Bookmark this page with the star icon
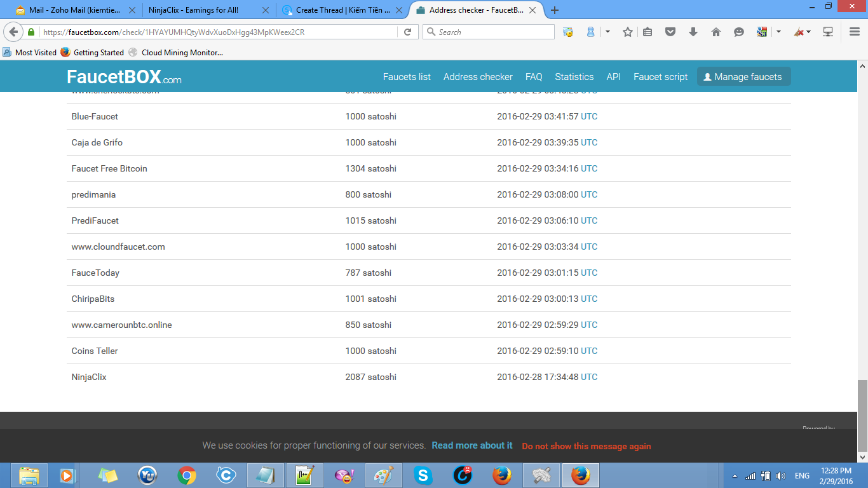The width and height of the screenshot is (868, 488). 628,32
